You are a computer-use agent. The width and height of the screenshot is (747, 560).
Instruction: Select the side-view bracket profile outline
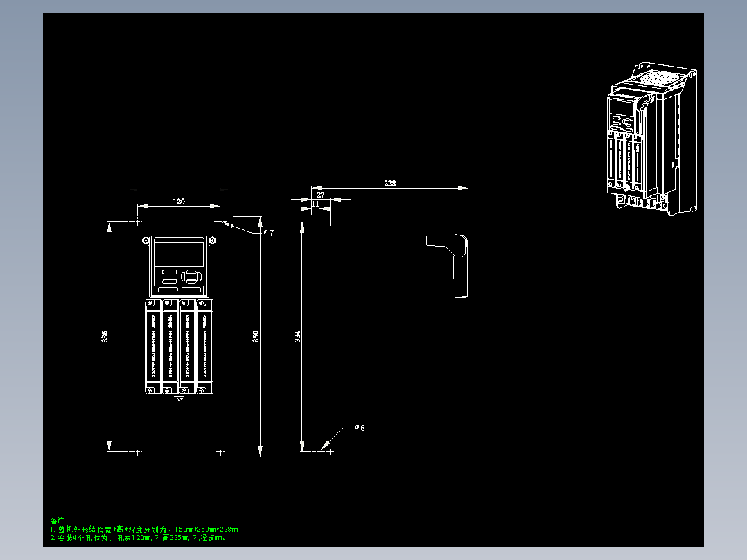pos(448,266)
